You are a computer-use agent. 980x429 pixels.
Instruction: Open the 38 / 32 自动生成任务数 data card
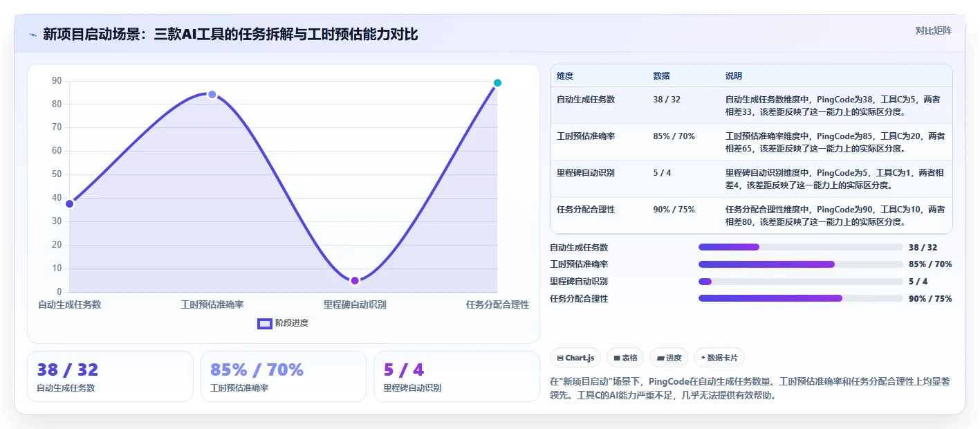pyautogui.click(x=110, y=376)
